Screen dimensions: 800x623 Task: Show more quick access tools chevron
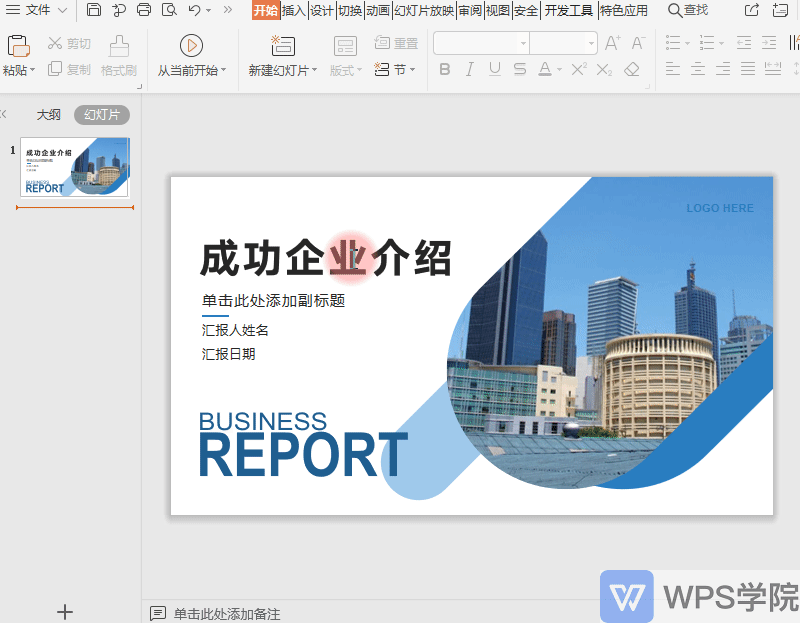tap(228, 10)
